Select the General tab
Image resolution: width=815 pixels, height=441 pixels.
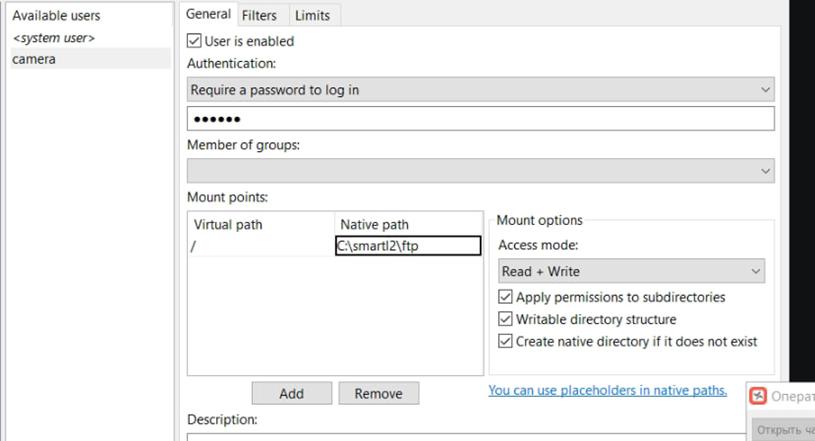pos(209,14)
